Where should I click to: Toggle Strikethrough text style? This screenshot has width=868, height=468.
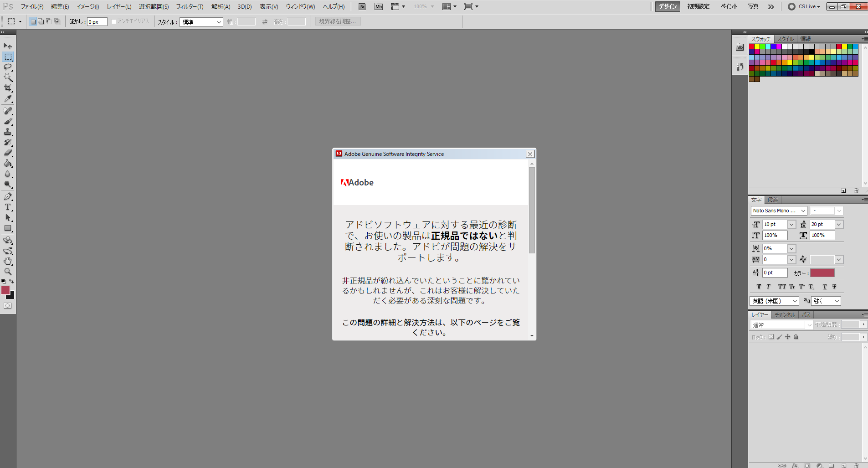click(x=834, y=287)
